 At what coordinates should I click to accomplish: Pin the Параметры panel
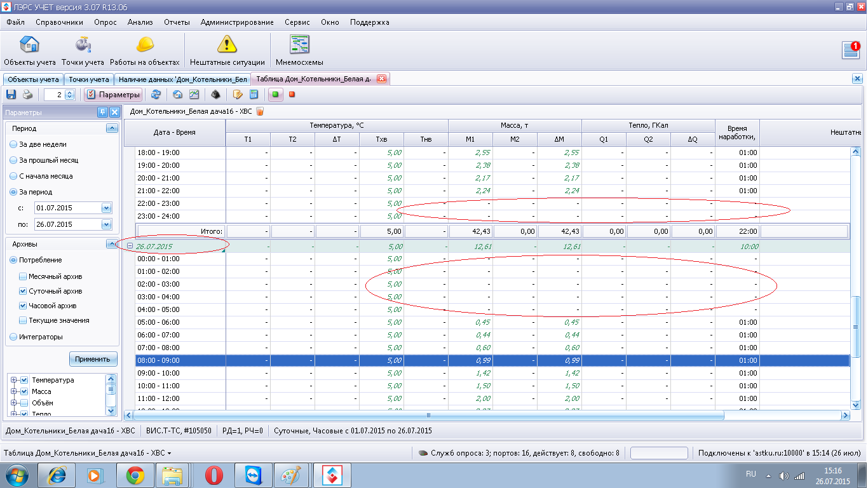tap(102, 112)
